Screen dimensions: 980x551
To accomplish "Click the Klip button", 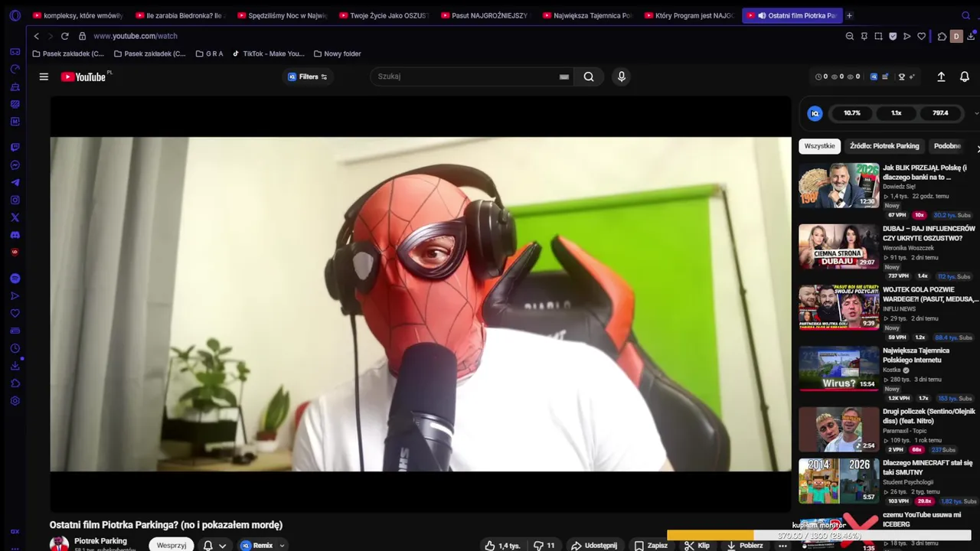I will [x=697, y=546].
